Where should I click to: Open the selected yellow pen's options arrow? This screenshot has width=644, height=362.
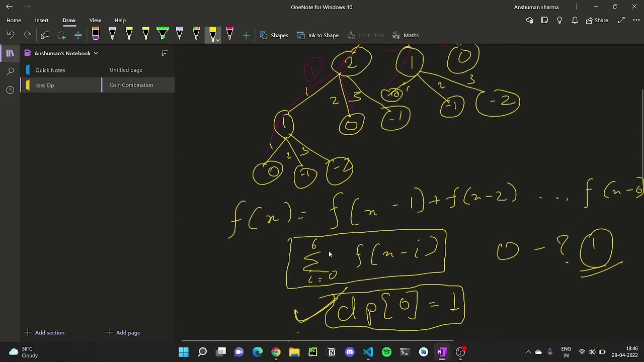(218, 40)
